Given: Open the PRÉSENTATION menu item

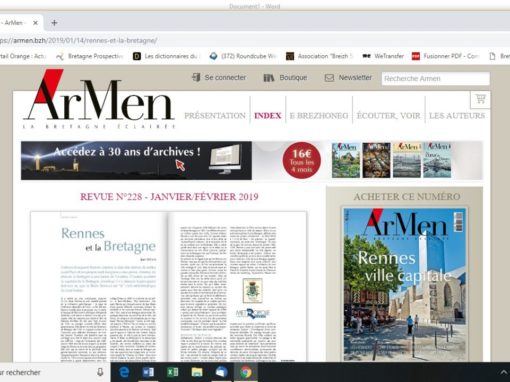Looking at the screenshot, I should (x=215, y=116).
